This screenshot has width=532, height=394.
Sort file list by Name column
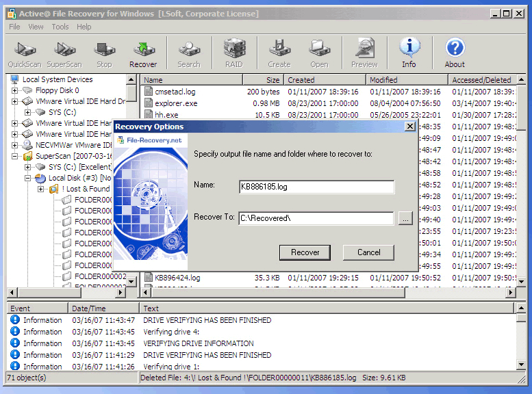point(192,80)
